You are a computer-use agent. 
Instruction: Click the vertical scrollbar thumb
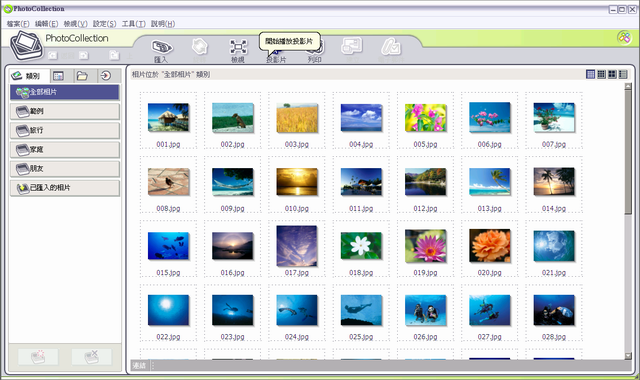pyautogui.click(x=628, y=151)
